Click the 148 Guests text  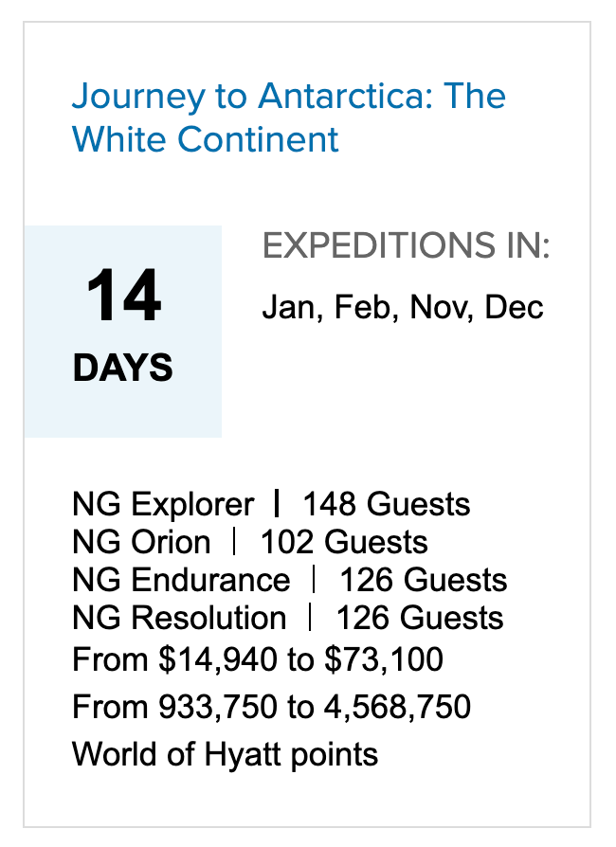click(x=386, y=504)
